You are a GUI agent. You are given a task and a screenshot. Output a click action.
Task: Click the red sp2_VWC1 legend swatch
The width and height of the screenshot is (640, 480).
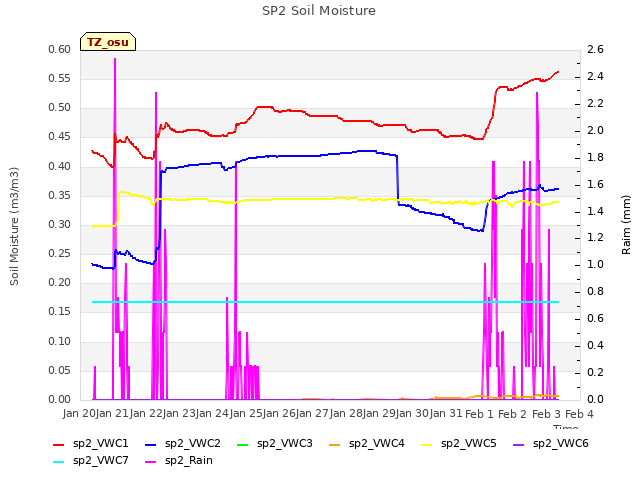click(x=59, y=444)
